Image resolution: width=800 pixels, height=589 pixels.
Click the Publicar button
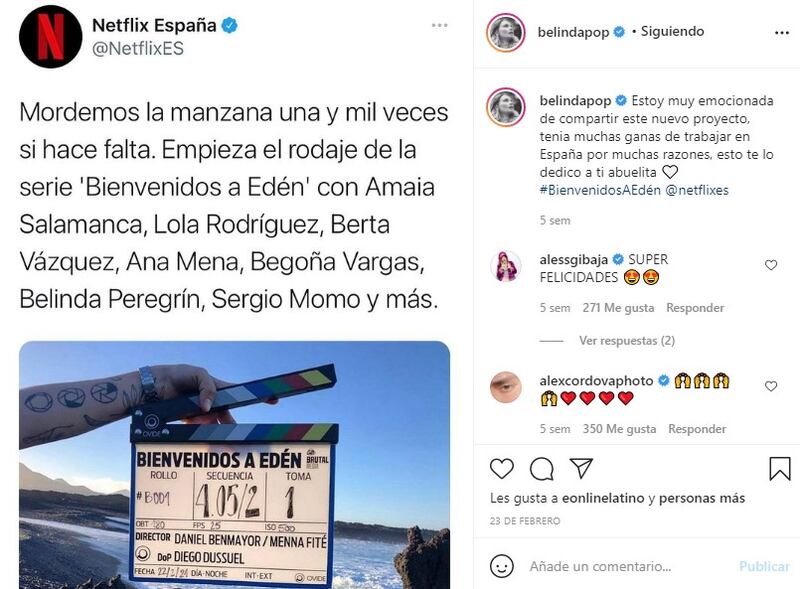pyautogui.click(x=764, y=567)
